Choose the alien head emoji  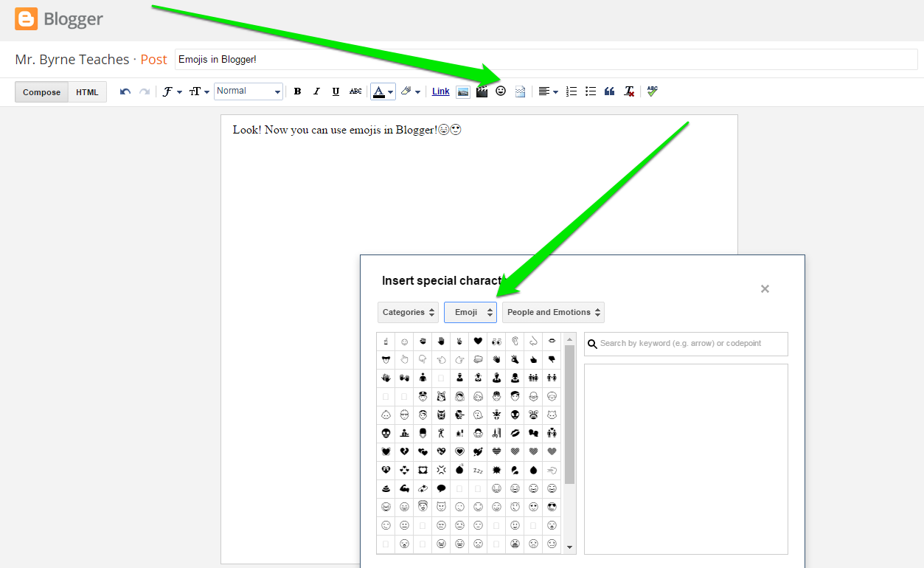tap(515, 415)
